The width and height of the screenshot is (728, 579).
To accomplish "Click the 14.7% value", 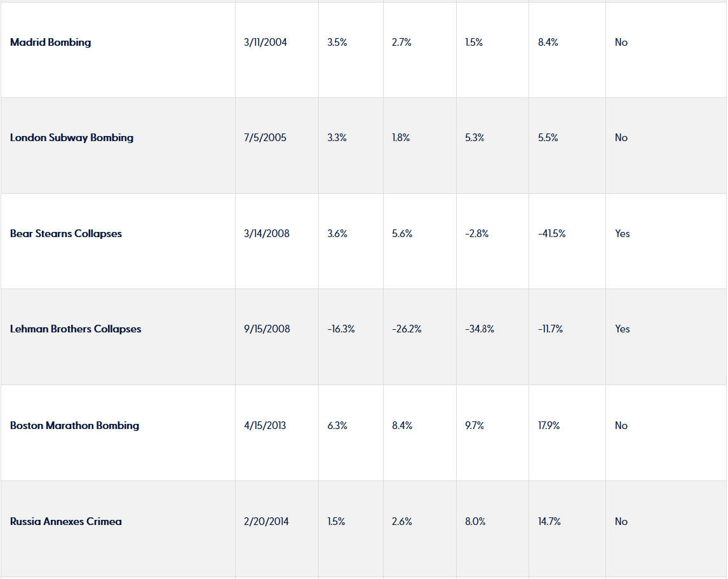I will (549, 522).
